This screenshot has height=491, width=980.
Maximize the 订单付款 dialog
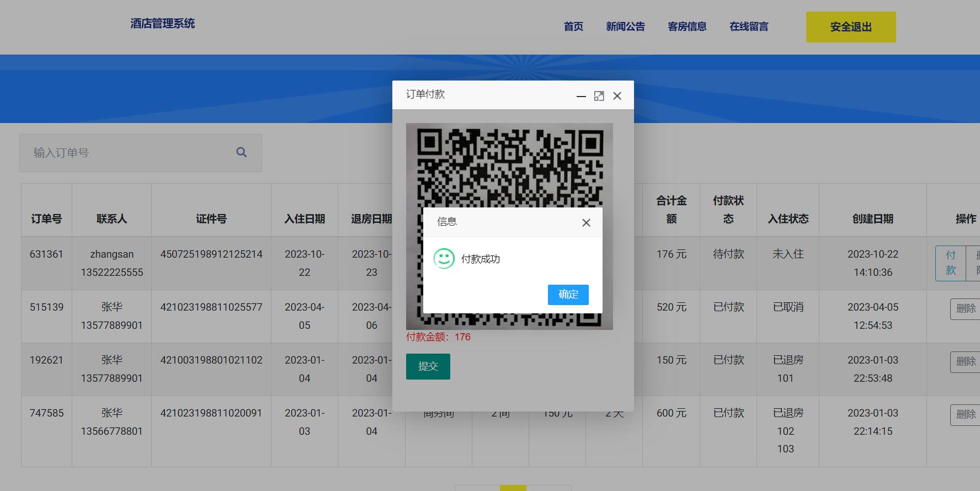pyautogui.click(x=599, y=96)
